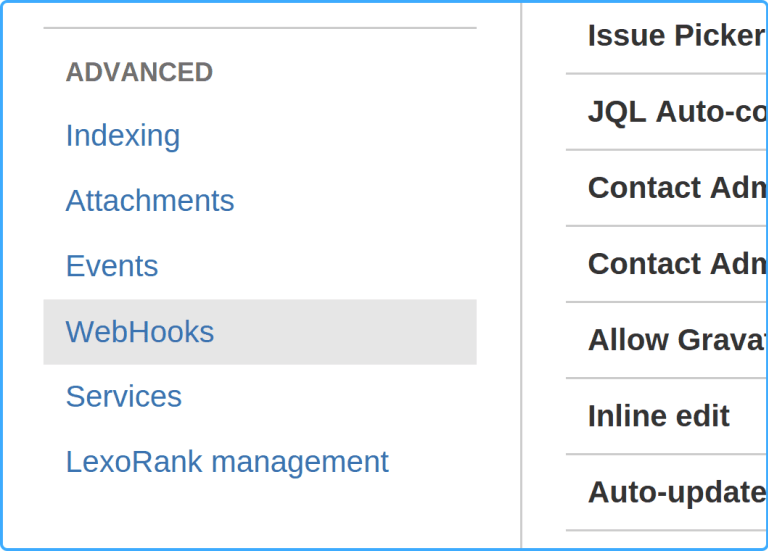Select WebHooks in the sidebar
Screen dimensions: 768x551
[x=140, y=332]
